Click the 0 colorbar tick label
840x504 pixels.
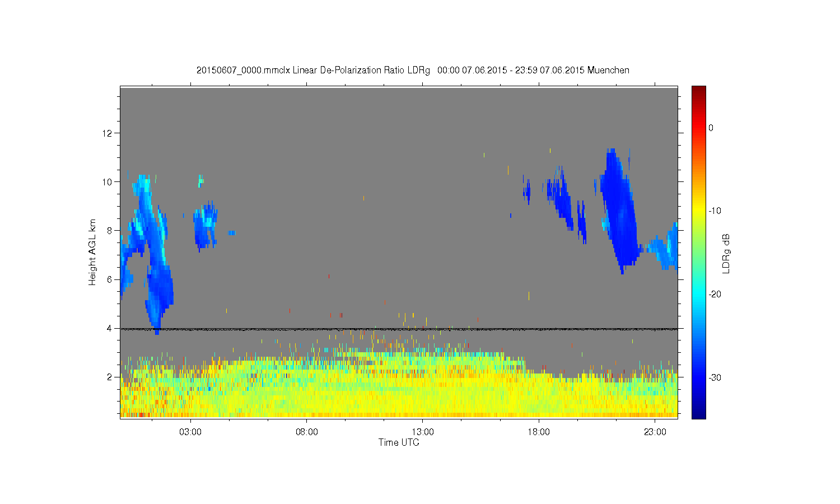click(x=711, y=128)
